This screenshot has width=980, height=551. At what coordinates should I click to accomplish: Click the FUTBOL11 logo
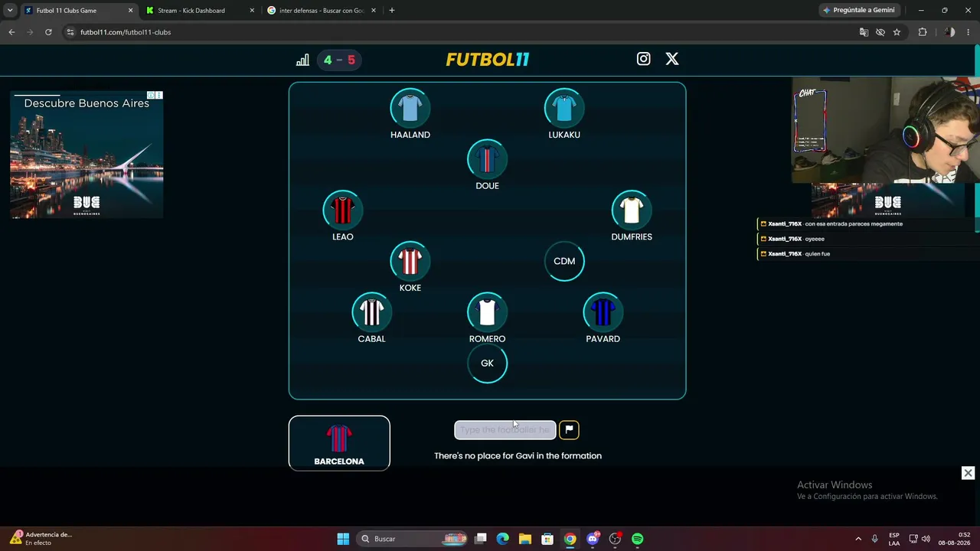[488, 60]
